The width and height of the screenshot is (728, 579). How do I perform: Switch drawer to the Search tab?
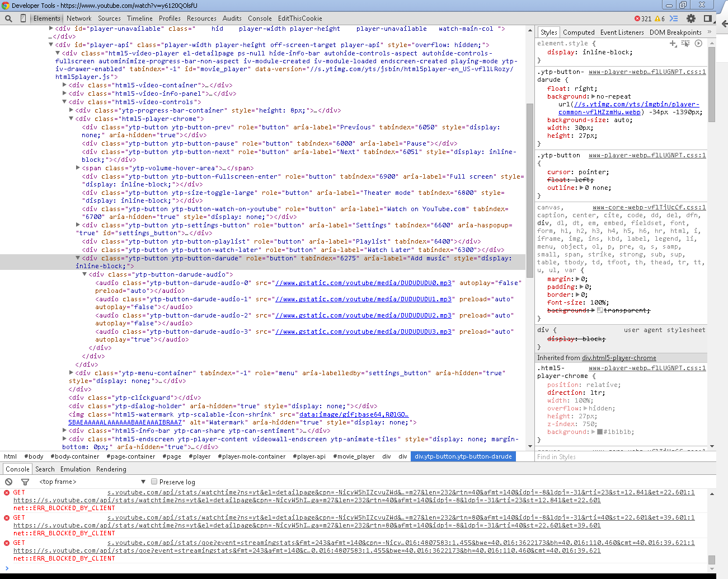45,469
